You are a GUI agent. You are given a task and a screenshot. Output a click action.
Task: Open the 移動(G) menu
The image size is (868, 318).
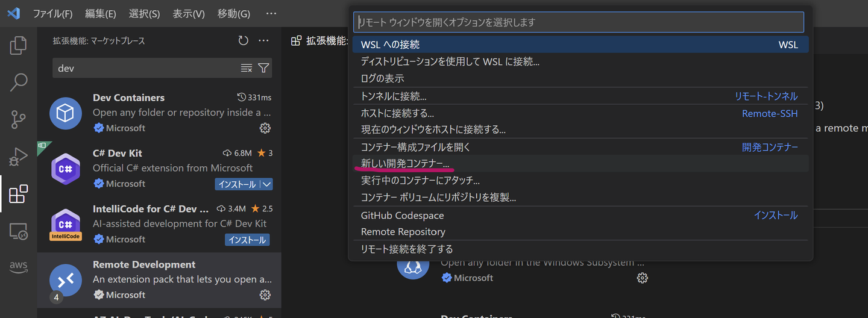point(234,13)
